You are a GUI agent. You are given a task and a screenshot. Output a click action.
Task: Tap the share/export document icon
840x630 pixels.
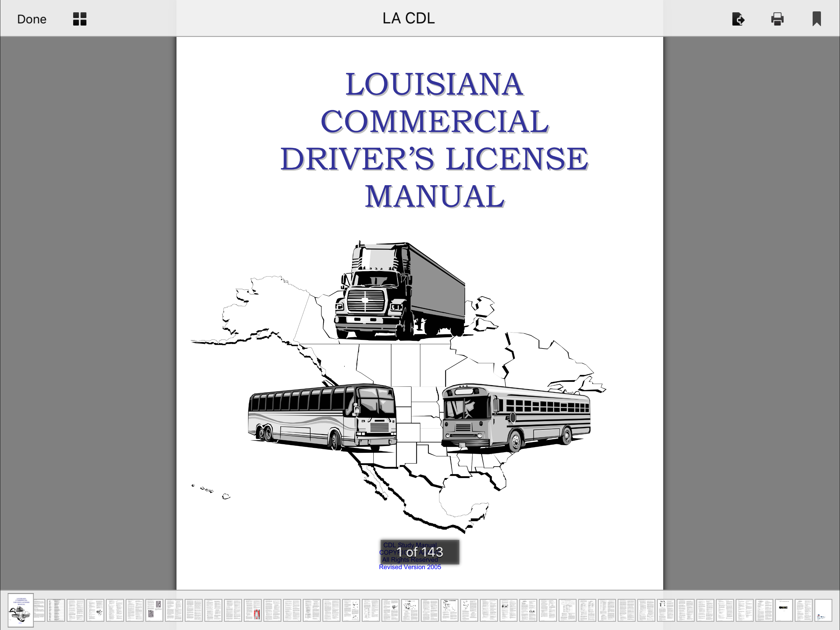click(738, 19)
